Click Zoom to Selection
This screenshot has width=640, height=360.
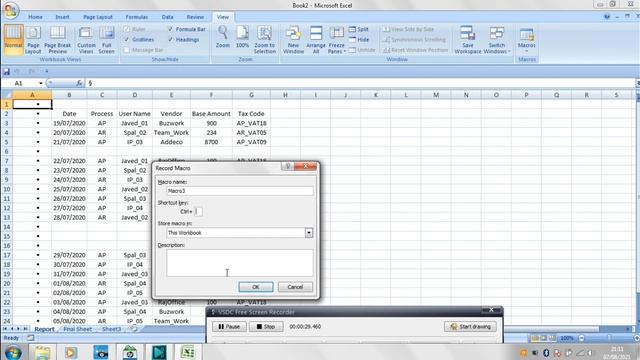click(x=264, y=39)
